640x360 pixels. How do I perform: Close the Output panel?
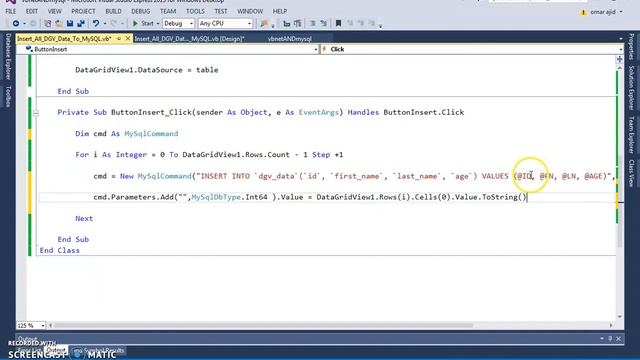click(619, 338)
